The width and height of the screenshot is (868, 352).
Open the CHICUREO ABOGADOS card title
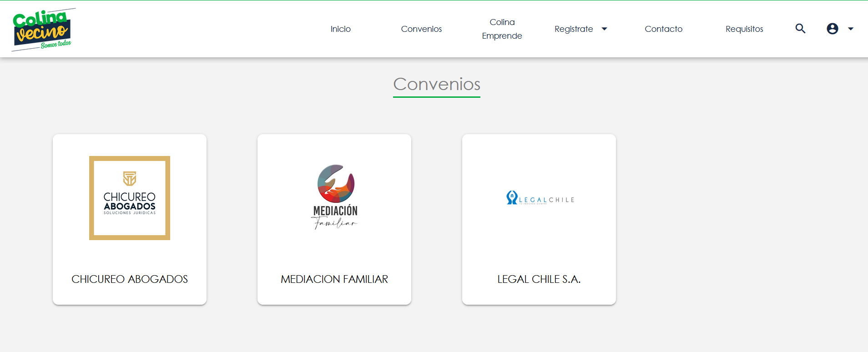(x=130, y=279)
